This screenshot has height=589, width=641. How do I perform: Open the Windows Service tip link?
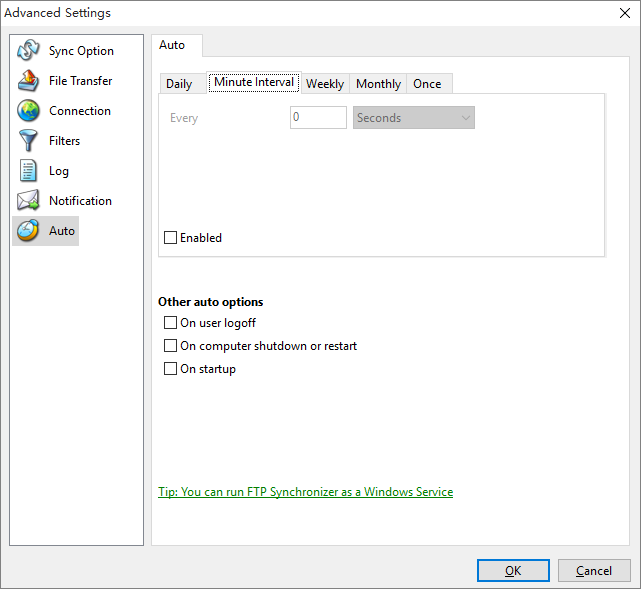pyautogui.click(x=306, y=492)
